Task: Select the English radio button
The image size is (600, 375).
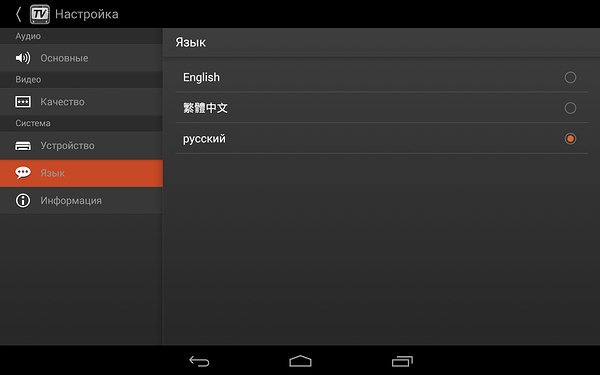Action: pyautogui.click(x=570, y=77)
